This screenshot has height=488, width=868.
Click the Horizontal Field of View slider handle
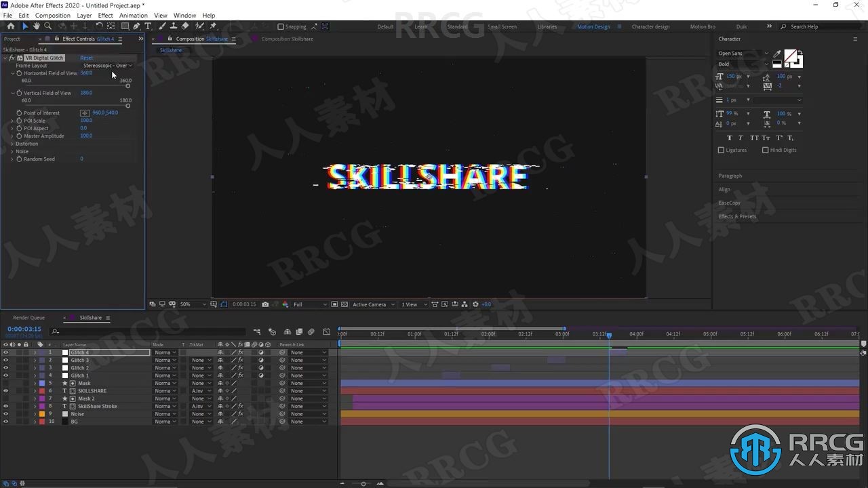tap(127, 86)
